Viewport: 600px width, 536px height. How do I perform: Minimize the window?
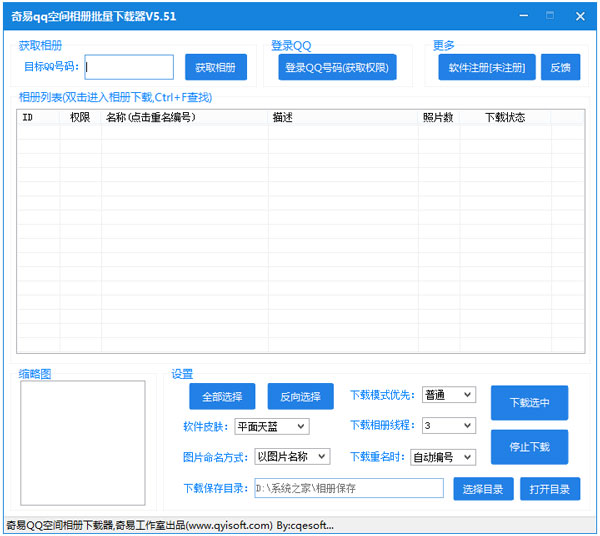pos(524,16)
